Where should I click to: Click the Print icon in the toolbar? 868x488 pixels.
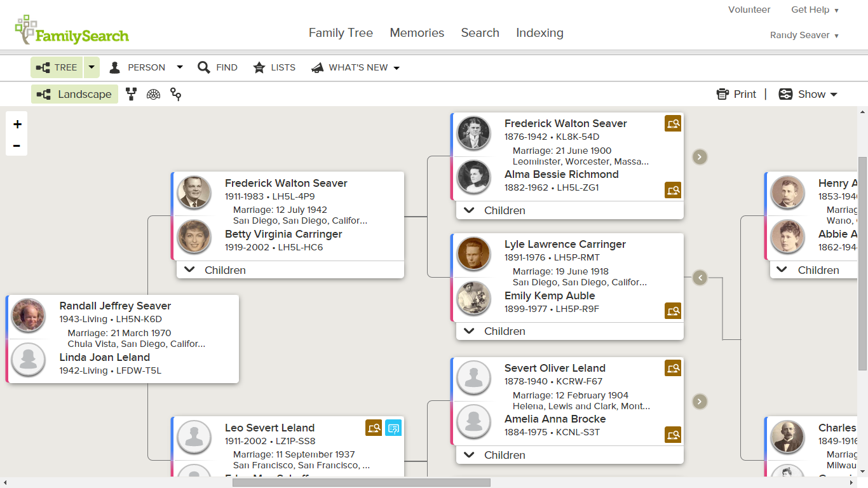click(724, 93)
